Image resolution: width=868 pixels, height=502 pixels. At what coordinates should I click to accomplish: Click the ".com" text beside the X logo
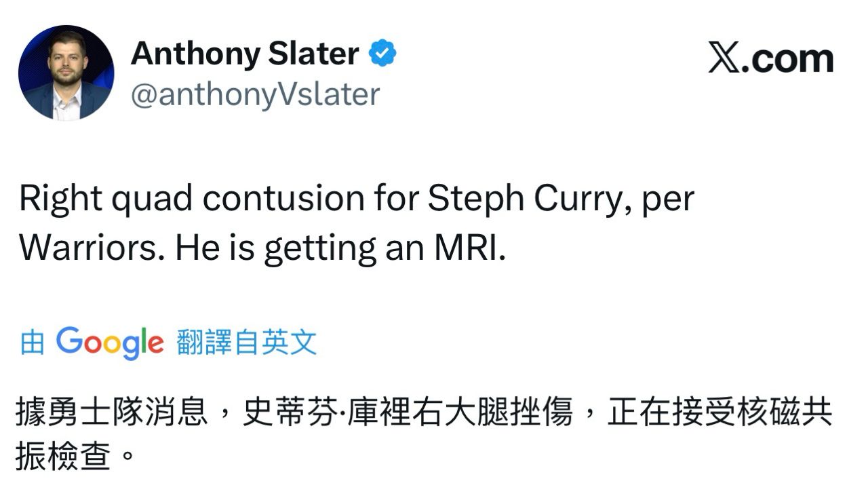(x=787, y=60)
